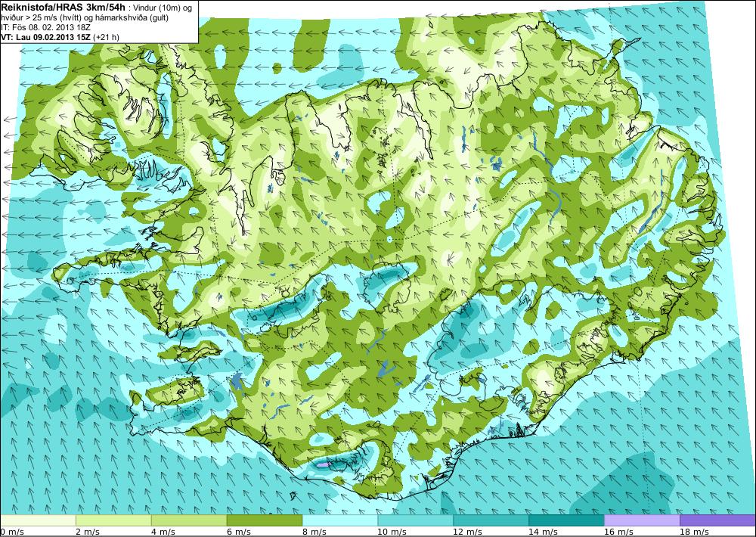Pick the cyan 10–12 m/s legend swatch

click(416, 520)
